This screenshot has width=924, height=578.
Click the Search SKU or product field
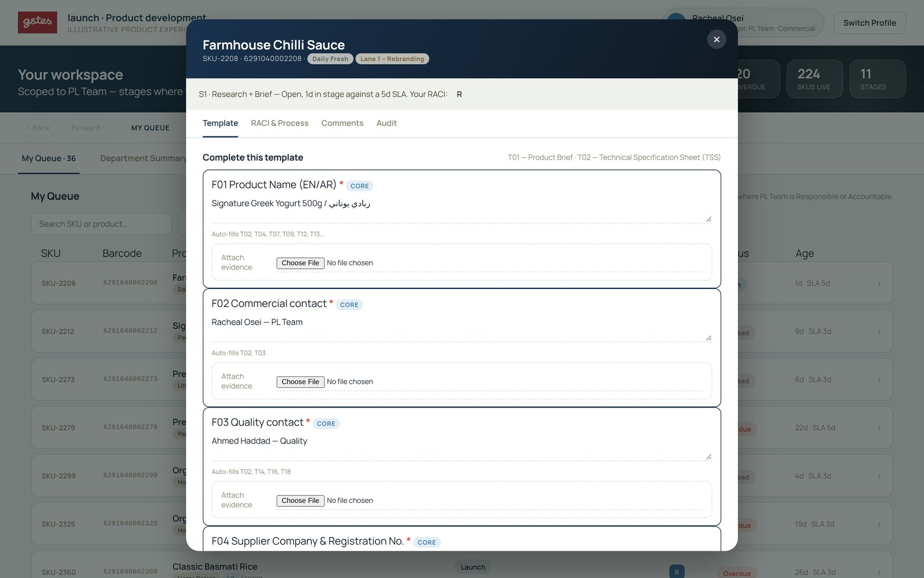(x=101, y=224)
